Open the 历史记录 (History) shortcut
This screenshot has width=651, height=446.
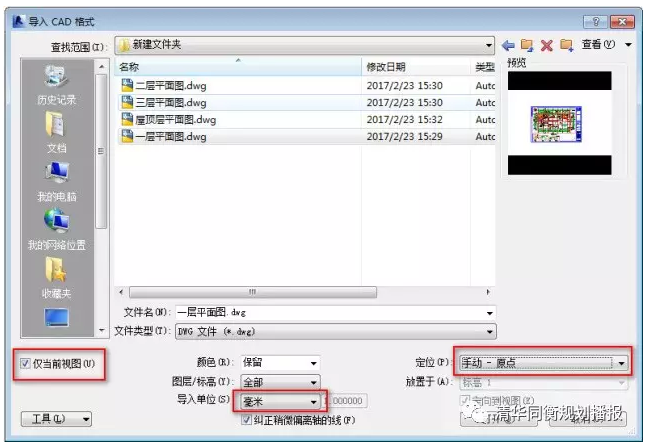(x=56, y=84)
